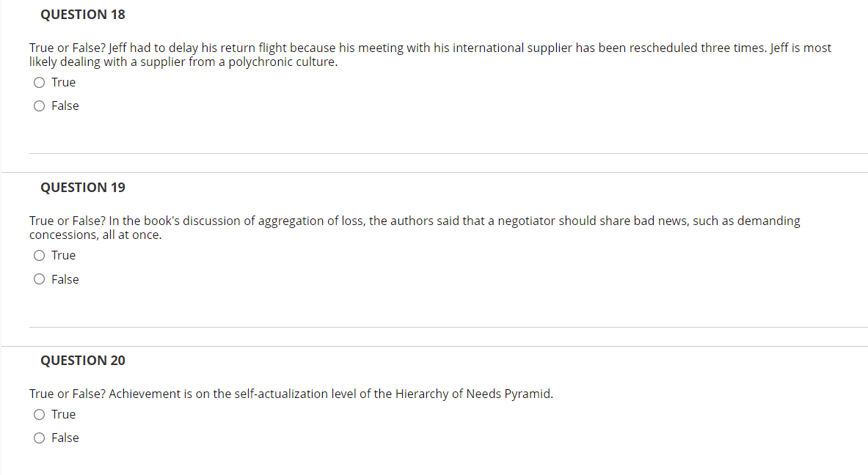Mark True radio button for Question 20

pyautogui.click(x=39, y=414)
